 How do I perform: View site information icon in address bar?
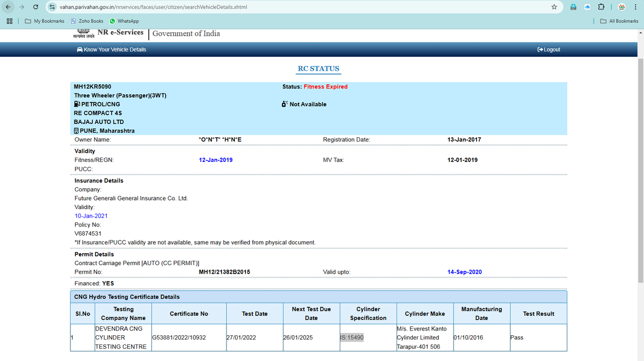(52, 7)
